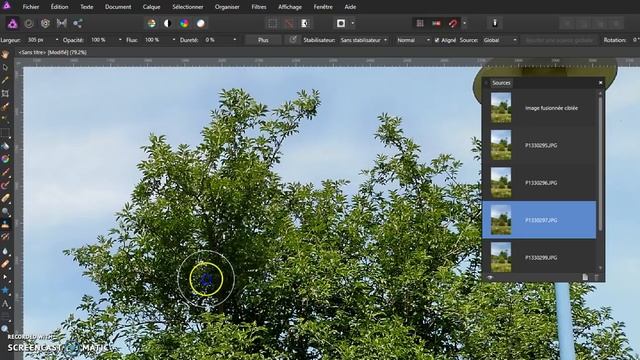Image resolution: width=640 pixels, height=360 pixels.
Task: Toggle pressure control beside Plus button
Action: pyautogui.click(x=293, y=40)
